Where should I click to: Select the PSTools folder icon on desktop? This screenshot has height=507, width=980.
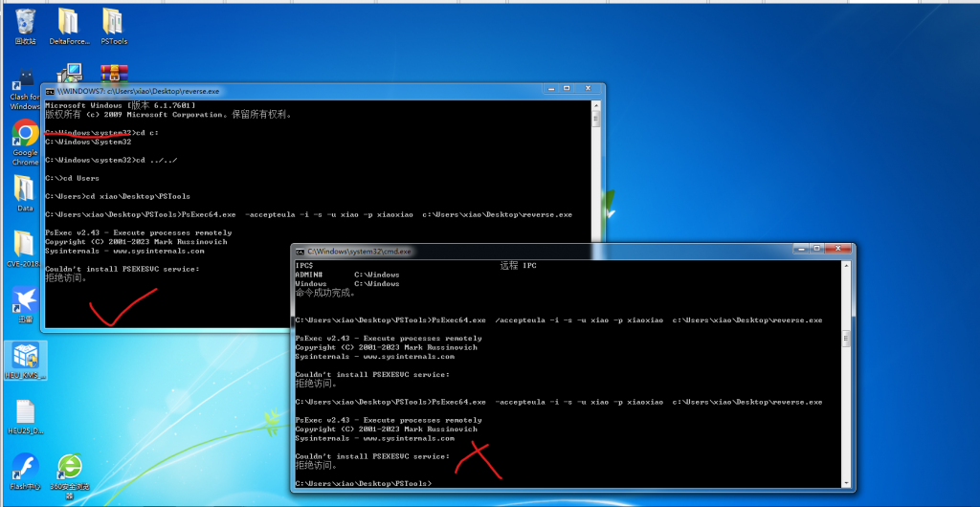113,27
